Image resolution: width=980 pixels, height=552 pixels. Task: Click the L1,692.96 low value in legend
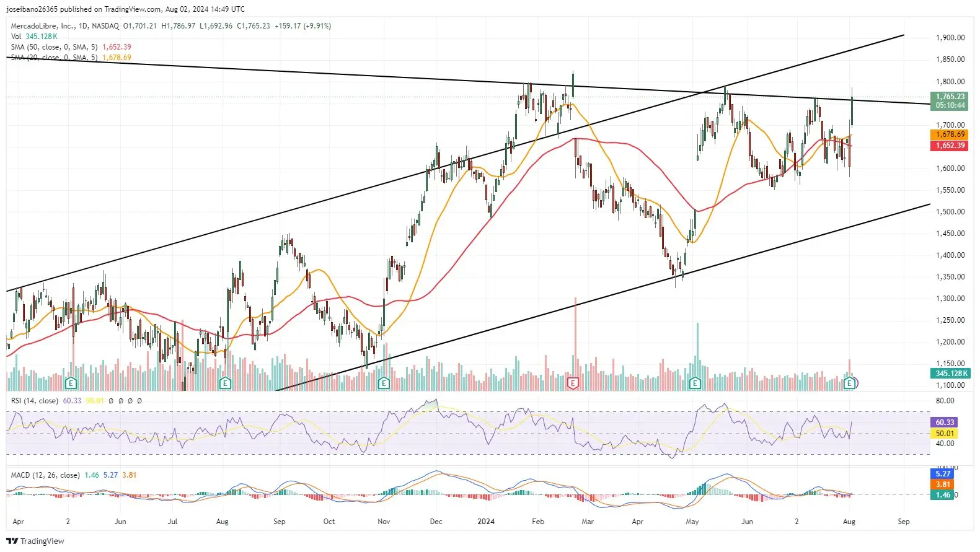pyautogui.click(x=216, y=26)
